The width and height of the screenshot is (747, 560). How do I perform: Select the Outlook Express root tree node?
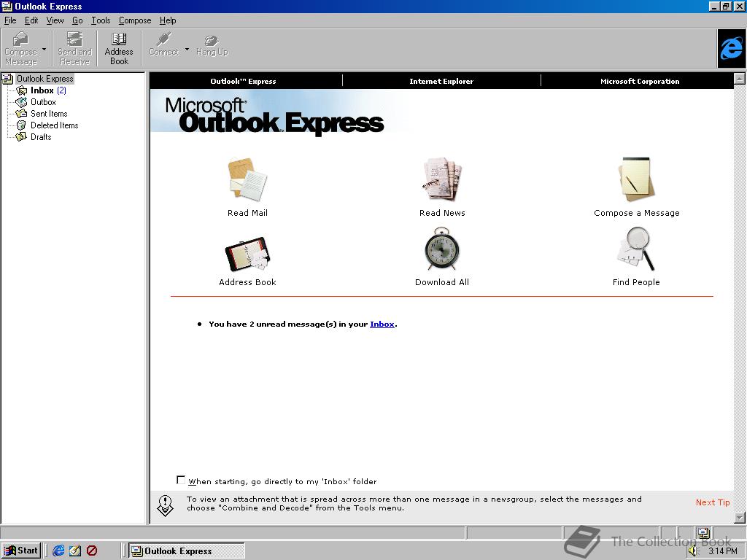click(44, 79)
